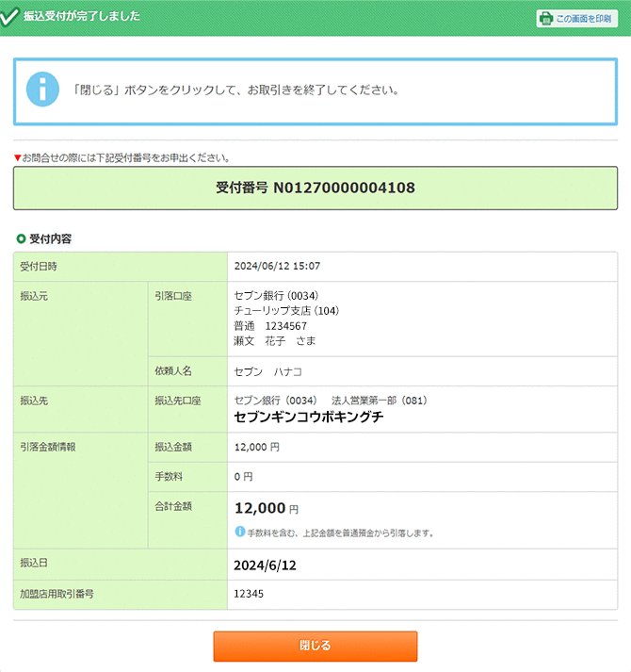Click the account number 普通 1234567
The height and width of the screenshot is (672, 631).
[x=270, y=326]
